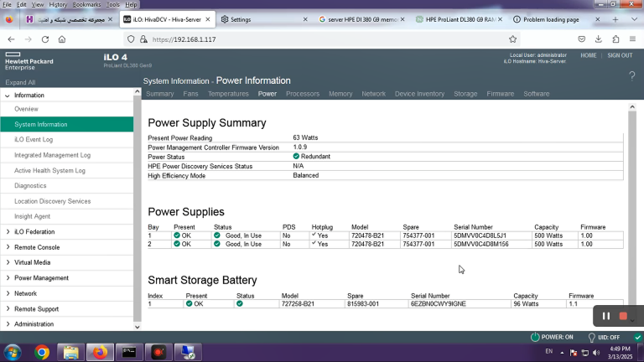Viewport: 644px width, 362px height.
Task: Click the sidebar scroll down arrow
Action: click(138, 327)
